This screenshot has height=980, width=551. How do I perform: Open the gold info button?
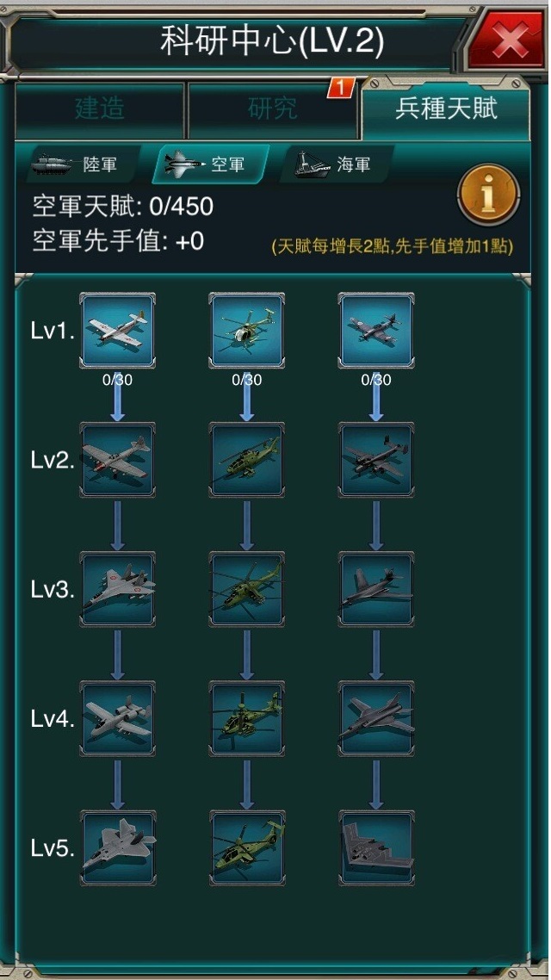488,195
